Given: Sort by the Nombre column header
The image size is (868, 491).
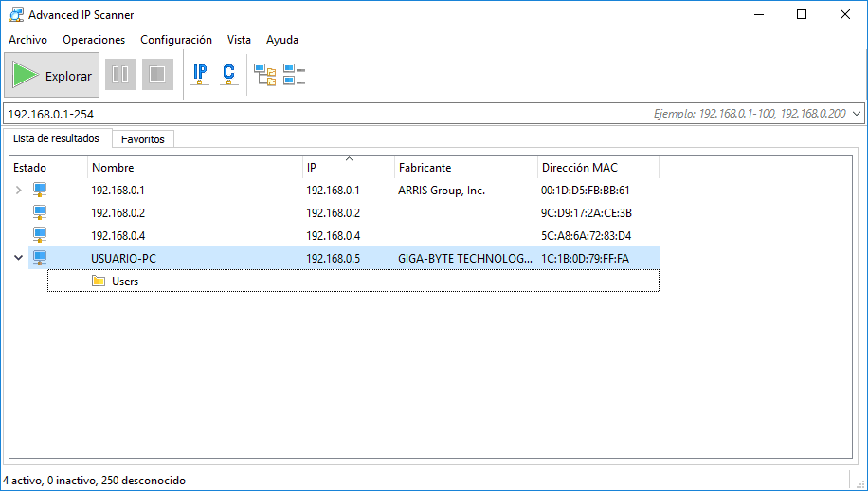Looking at the screenshot, I should 195,167.
